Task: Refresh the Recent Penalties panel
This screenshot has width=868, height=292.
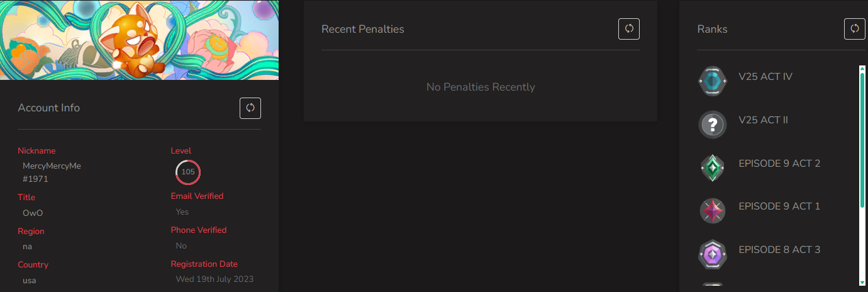Action: click(629, 29)
